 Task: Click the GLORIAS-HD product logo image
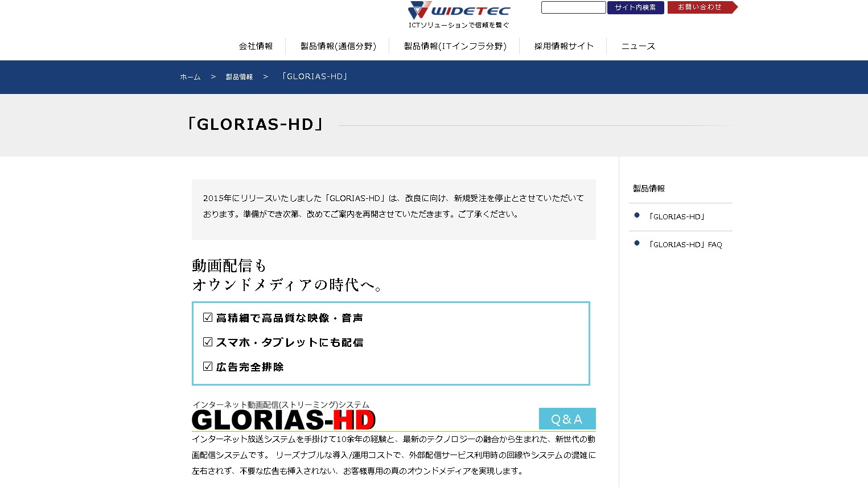click(x=283, y=420)
